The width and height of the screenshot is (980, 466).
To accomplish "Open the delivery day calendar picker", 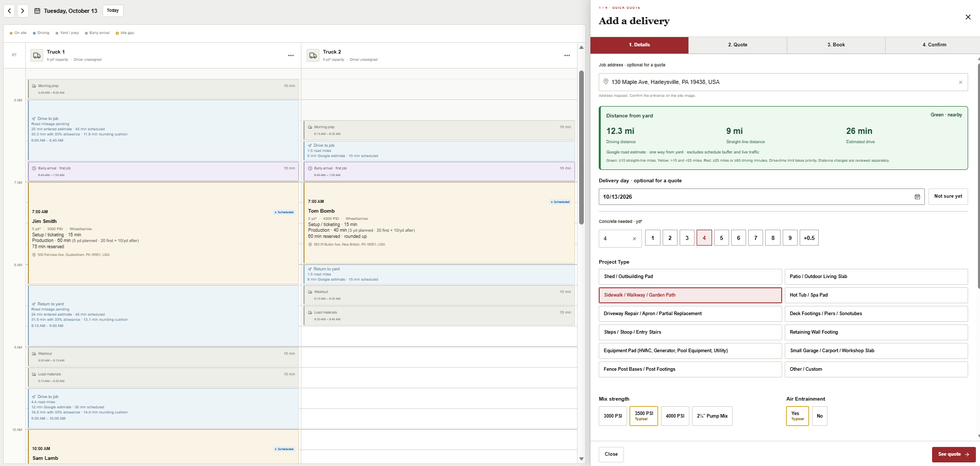I will [x=917, y=197].
